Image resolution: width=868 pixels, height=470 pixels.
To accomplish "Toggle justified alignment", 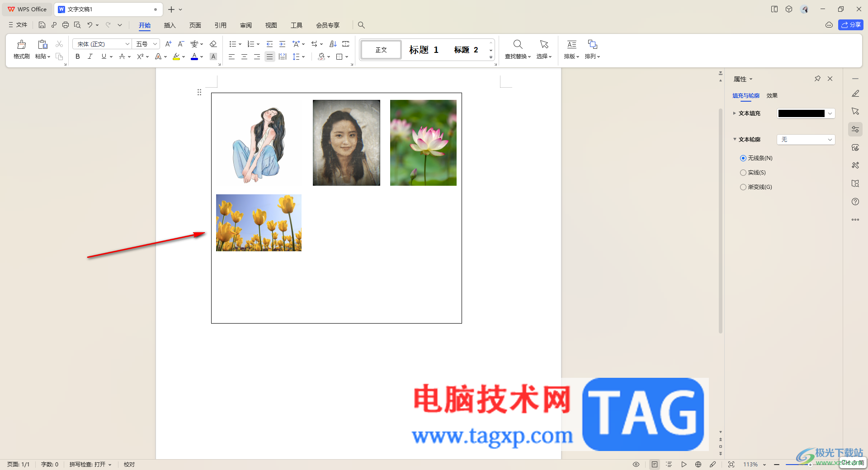I will [x=269, y=56].
